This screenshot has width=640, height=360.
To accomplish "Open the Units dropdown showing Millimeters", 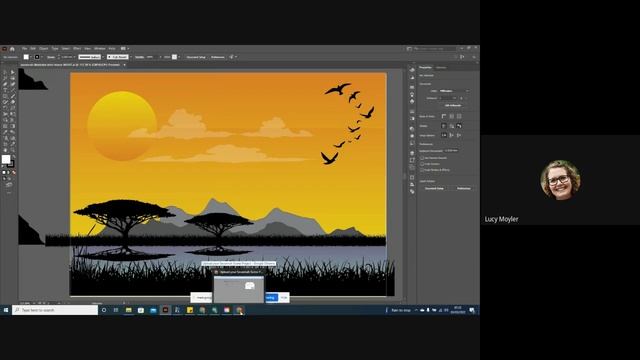I will coord(454,91).
